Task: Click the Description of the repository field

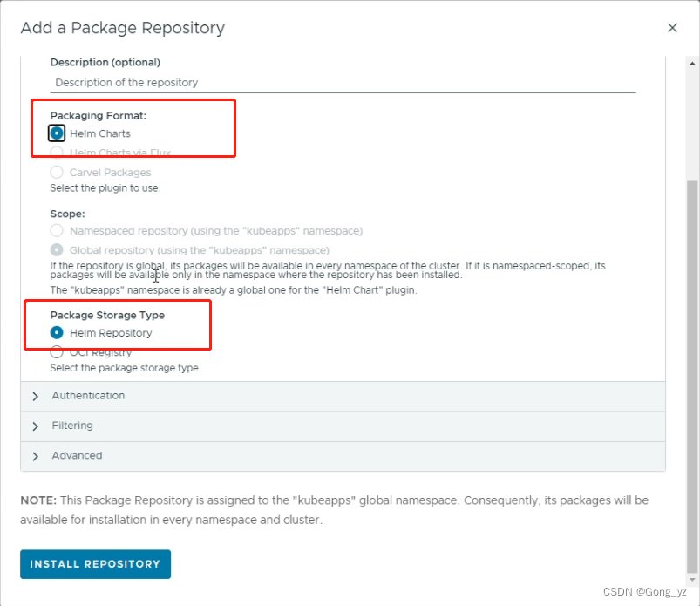Action: coord(343,83)
